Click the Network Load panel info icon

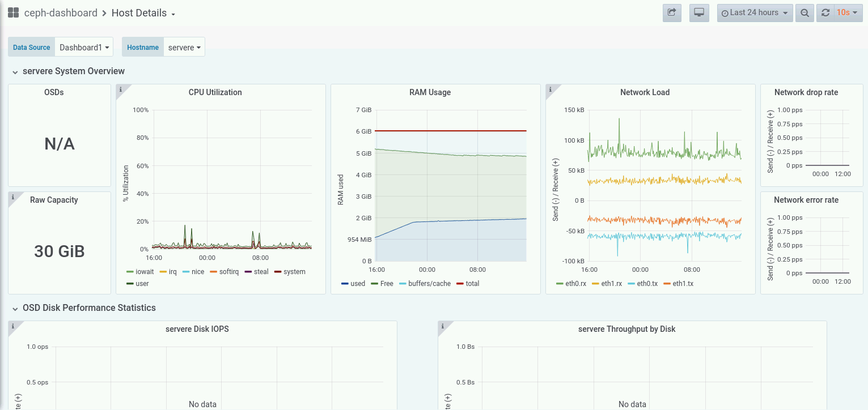(551, 89)
